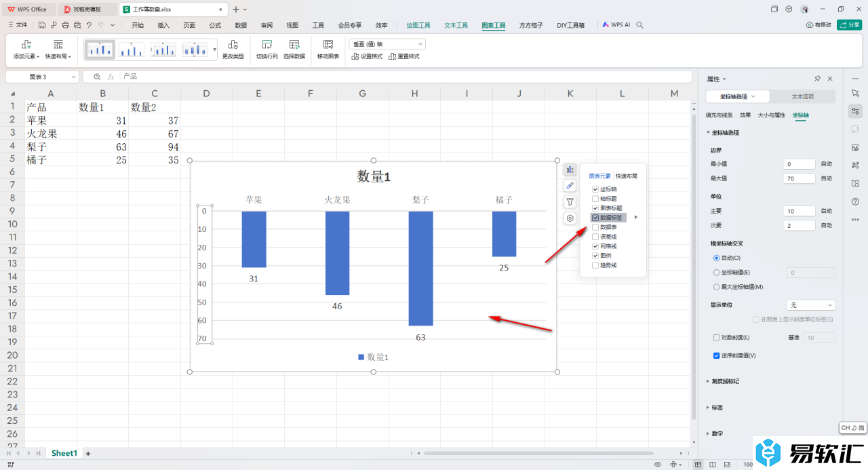
Task: Enable the 数据表 (data table) checkbox
Action: [595, 227]
